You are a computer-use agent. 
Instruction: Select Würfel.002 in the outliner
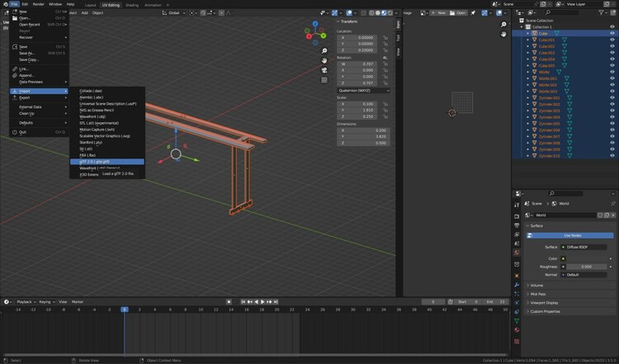548,84
